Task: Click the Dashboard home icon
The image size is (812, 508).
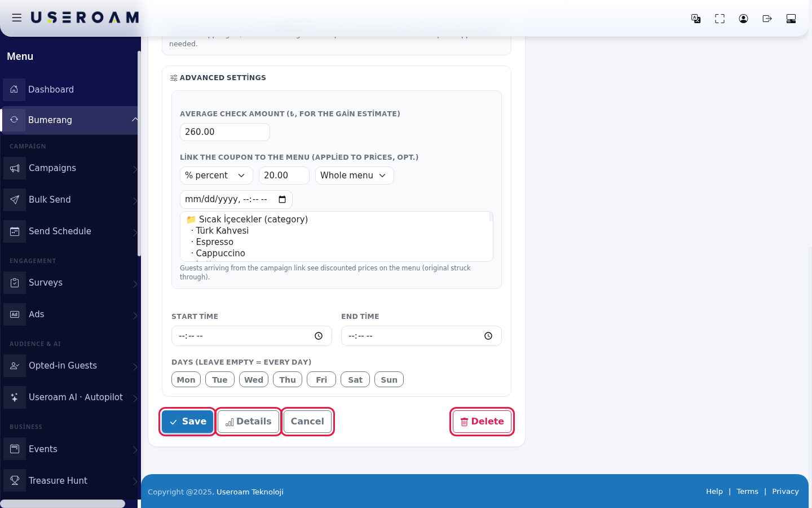Action: (x=14, y=89)
